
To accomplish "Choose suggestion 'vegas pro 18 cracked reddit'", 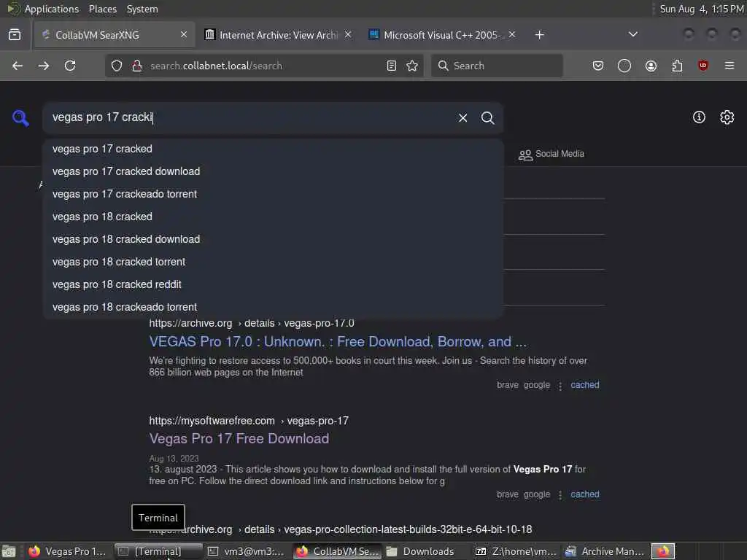I will point(273,285).
